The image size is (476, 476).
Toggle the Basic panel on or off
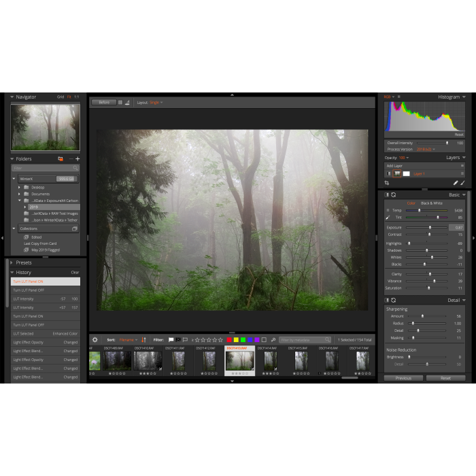(x=387, y=195)
